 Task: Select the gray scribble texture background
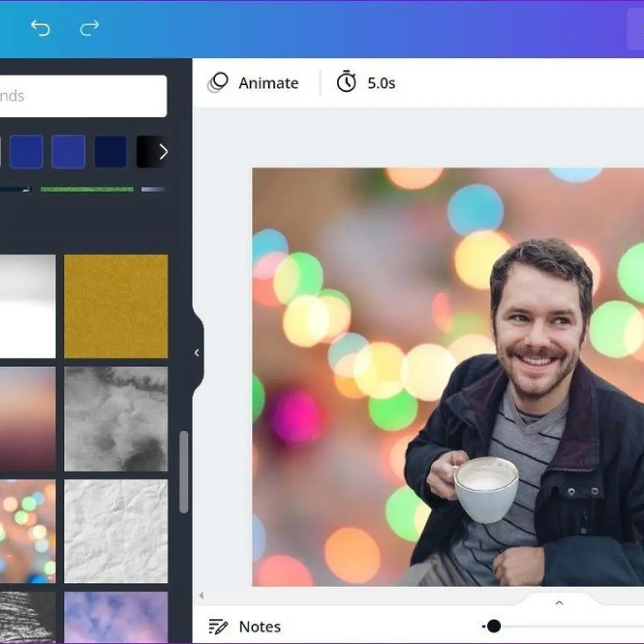point(28,617)
